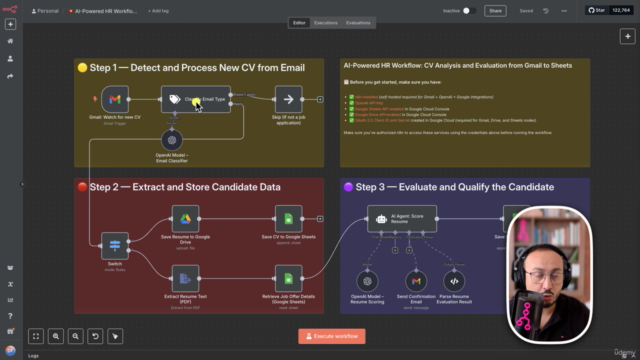Click the Execute workflow button

tap(332, 336)
